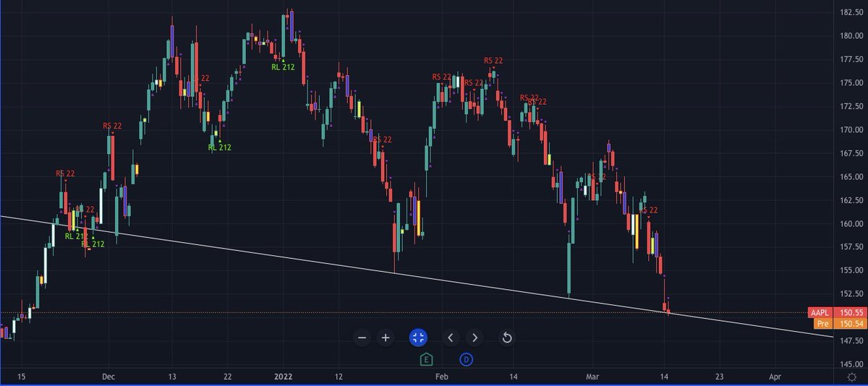Click the Dec date axis label
Viewport: 868px width, 386px height.
[109, 377]
